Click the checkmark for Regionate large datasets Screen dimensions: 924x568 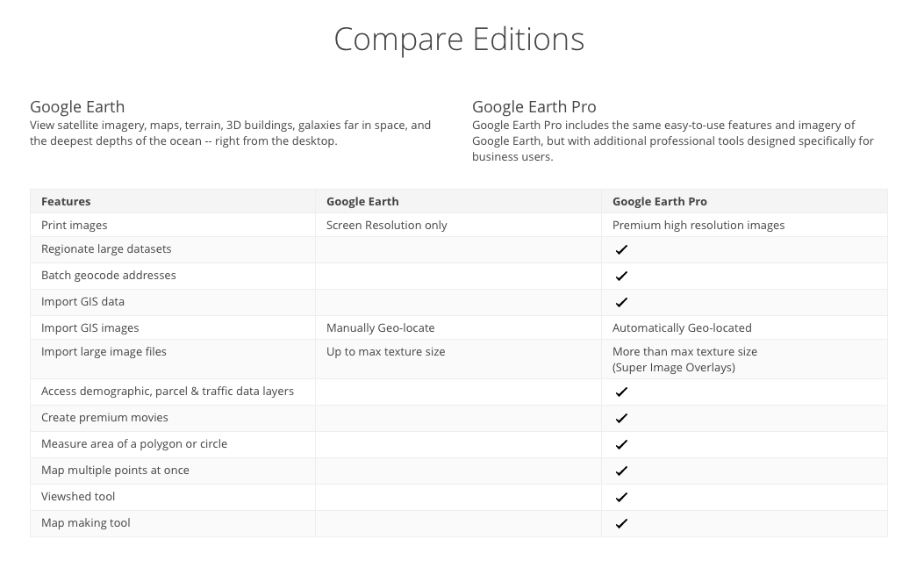[x=621, y=250]
